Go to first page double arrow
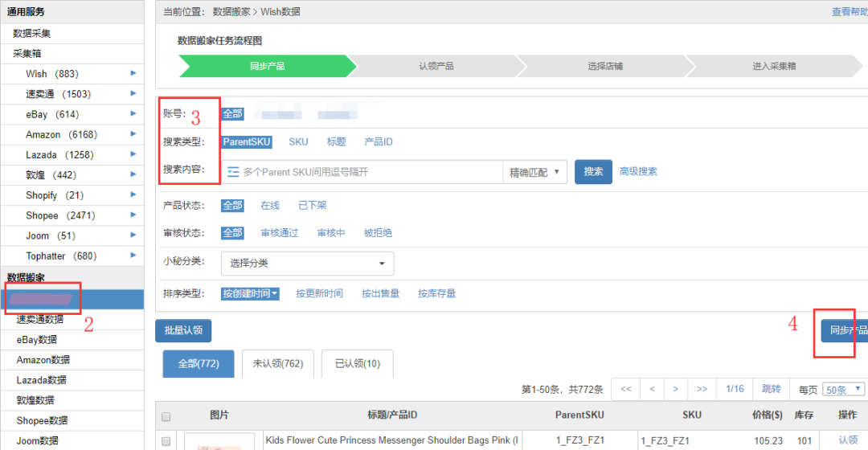 [x=625, y=389]
